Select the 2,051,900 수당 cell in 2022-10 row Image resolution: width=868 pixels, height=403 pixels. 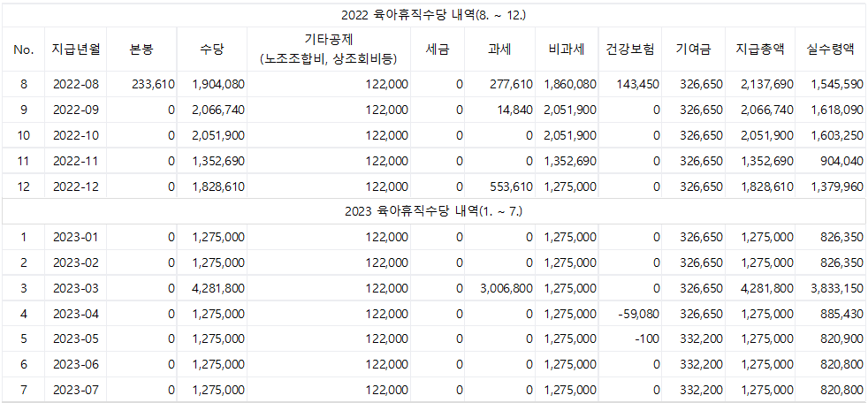click(212, 135)
